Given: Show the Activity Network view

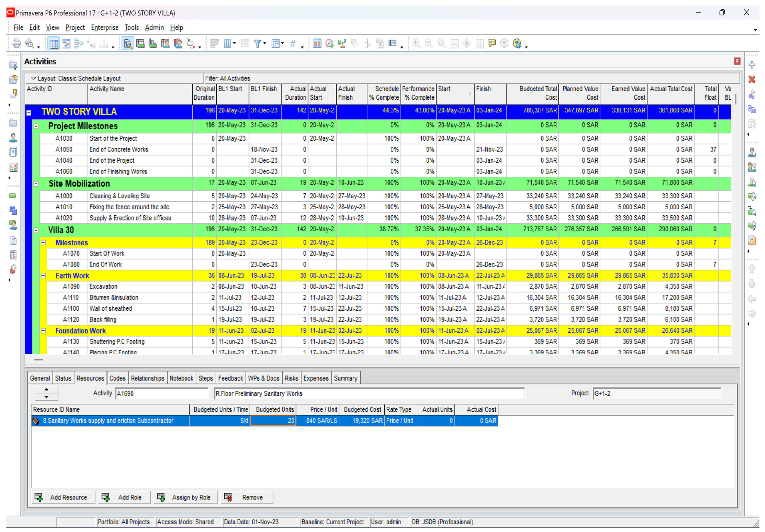Looking at the screenshot, I should (x=78, y=43).
